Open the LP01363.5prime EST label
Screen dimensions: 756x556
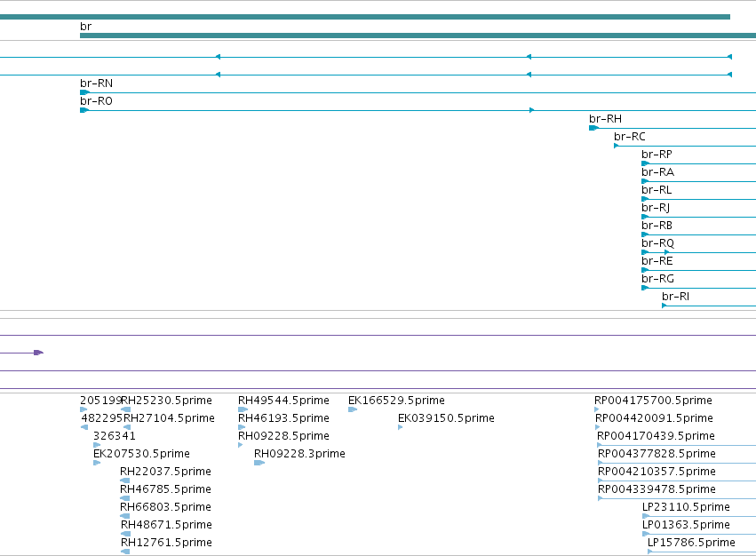[x=686, y=525]
